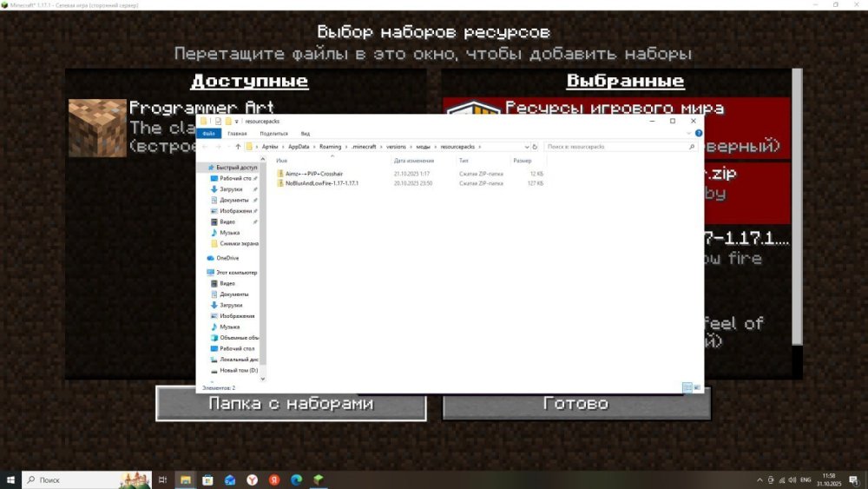Select Этот компьютер in the navigation pane

tap(232, 273)
